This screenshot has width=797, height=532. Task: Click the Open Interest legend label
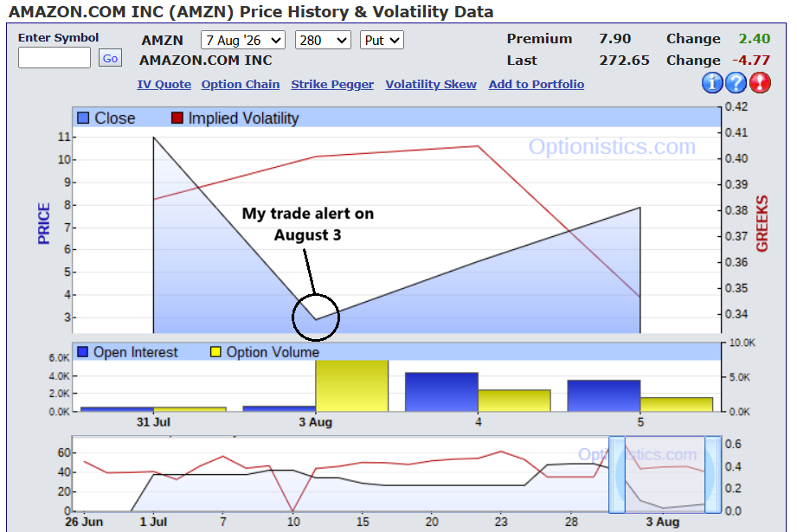pos(136,352)
